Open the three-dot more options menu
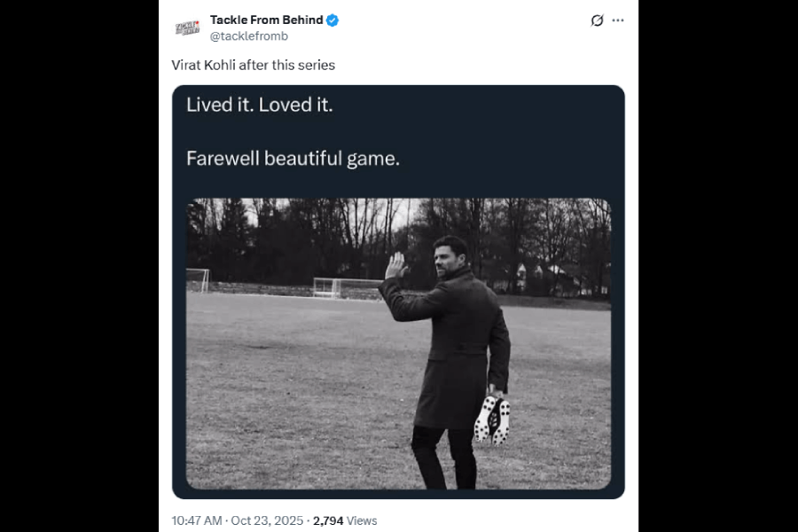This screenshot has height=532, width=798. pos(618,20)
